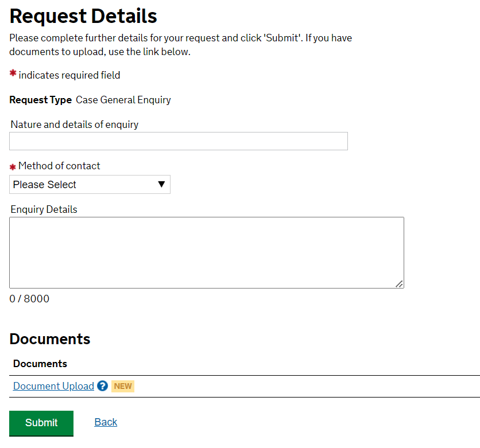The height and width of the screenshot is (448, 480).
Task: Click the 'Enquiry Details' label
Action: (x=44, y=209)
